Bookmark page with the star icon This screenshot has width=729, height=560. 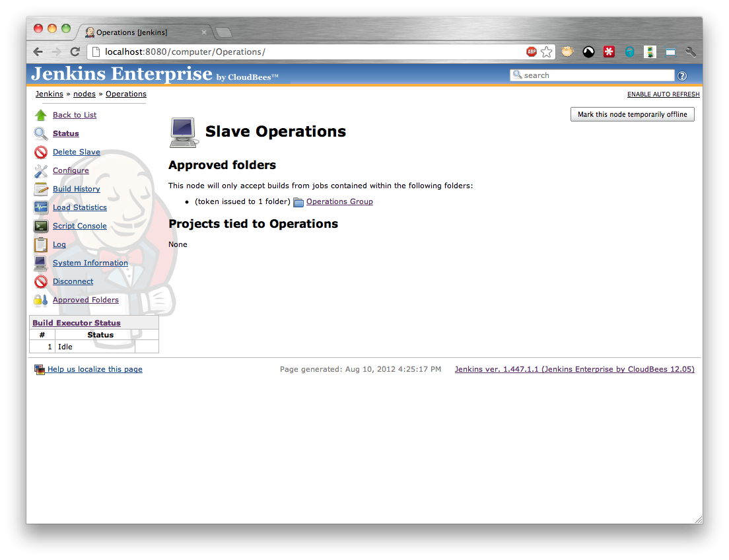pos(547,52)
